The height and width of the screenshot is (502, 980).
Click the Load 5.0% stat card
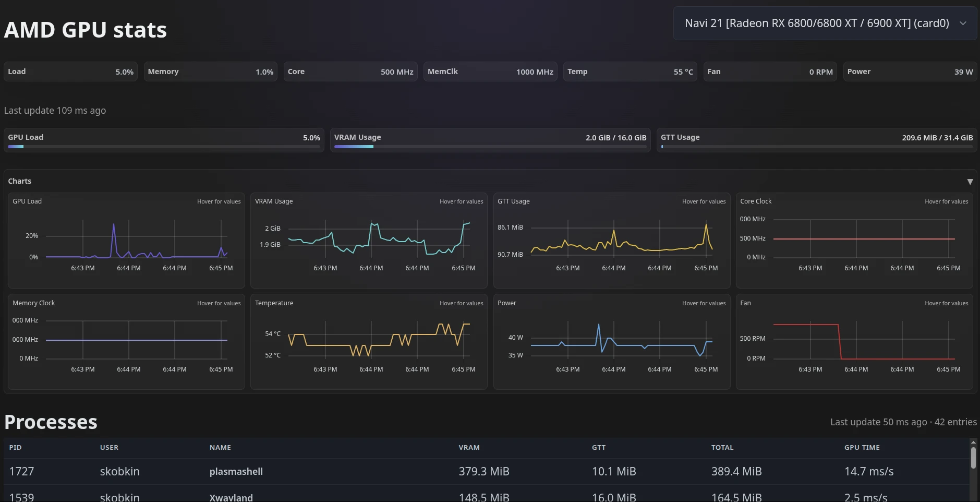point(70,71)
